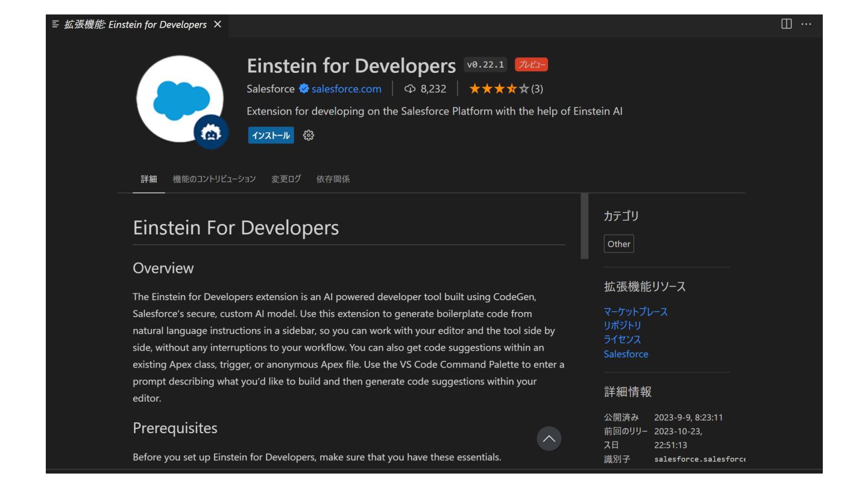Click the verified publisher badge icon
868x488 pixels.
point(303,89)
